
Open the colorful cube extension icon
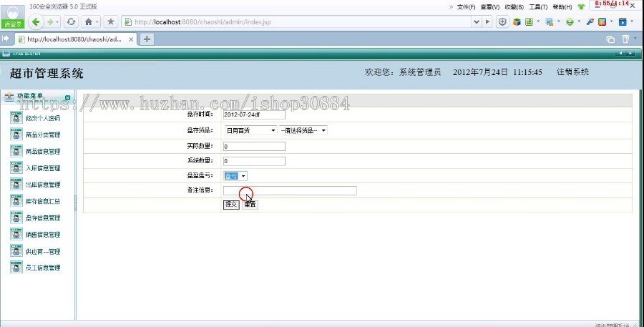(517, 21)
